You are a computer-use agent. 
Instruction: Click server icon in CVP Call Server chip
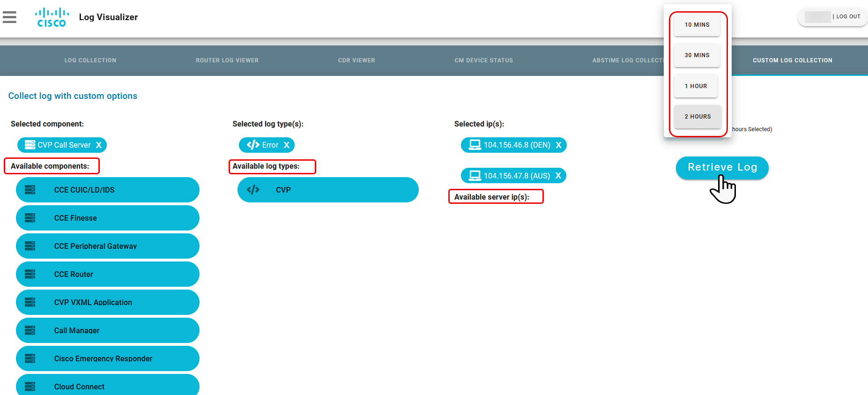(30, 145)
